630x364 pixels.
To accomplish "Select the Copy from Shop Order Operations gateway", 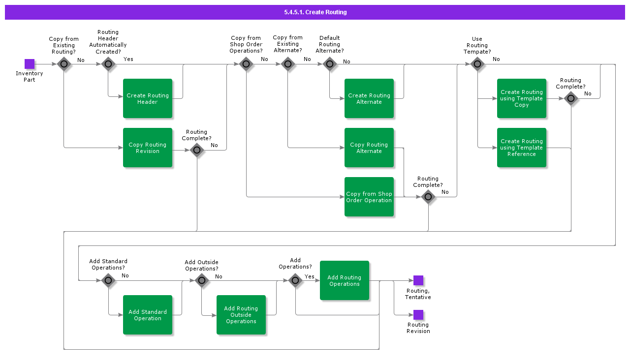I will pyautogui.click(x=246, y=64).
